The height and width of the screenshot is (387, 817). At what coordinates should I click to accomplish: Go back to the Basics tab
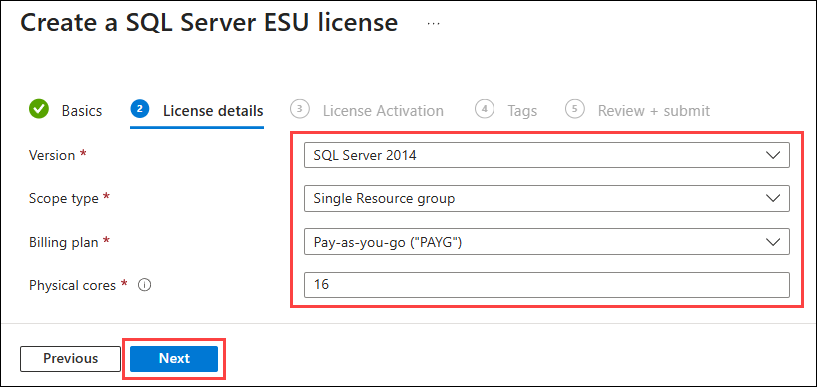tap(82, 111)
